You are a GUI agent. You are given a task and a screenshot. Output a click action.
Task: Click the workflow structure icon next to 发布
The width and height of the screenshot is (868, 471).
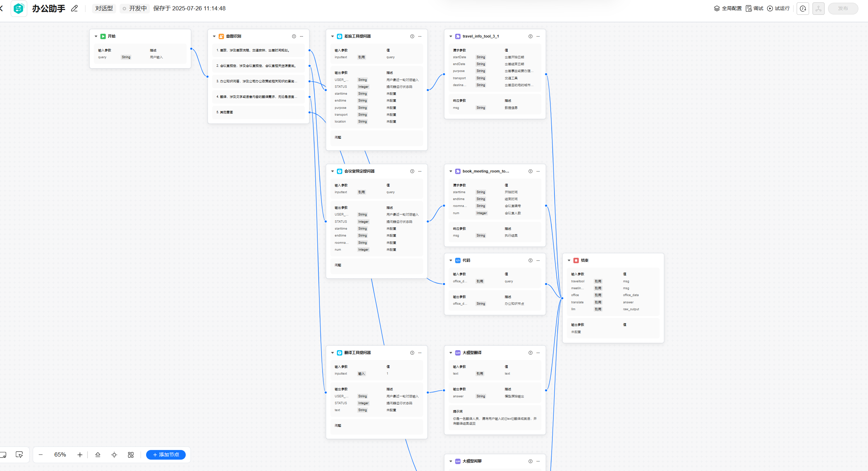[x=818, y=8]
